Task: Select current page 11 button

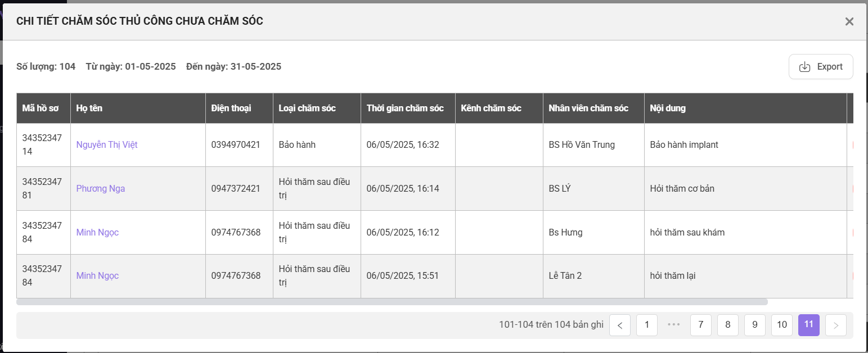Action: pos(808,325)
